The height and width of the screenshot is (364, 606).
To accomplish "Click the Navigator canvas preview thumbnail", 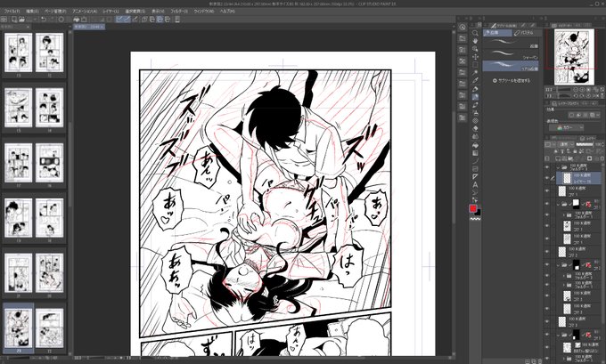I will click(574, 57).
